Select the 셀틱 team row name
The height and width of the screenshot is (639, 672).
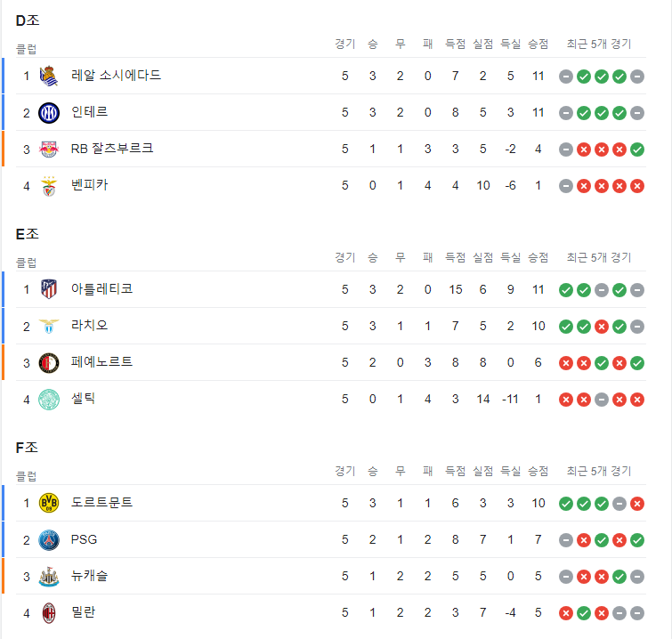pos(83,399)
